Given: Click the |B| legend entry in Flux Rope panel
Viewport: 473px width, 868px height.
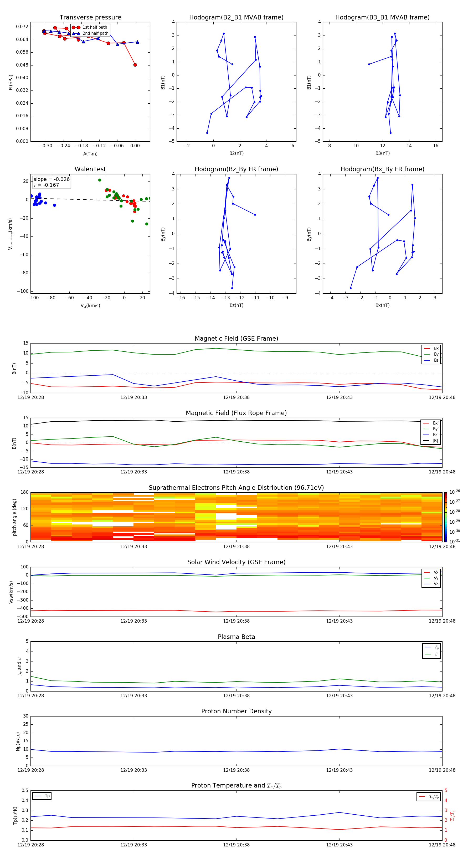Looking at the screenshot, I should [x=431, y=441].
